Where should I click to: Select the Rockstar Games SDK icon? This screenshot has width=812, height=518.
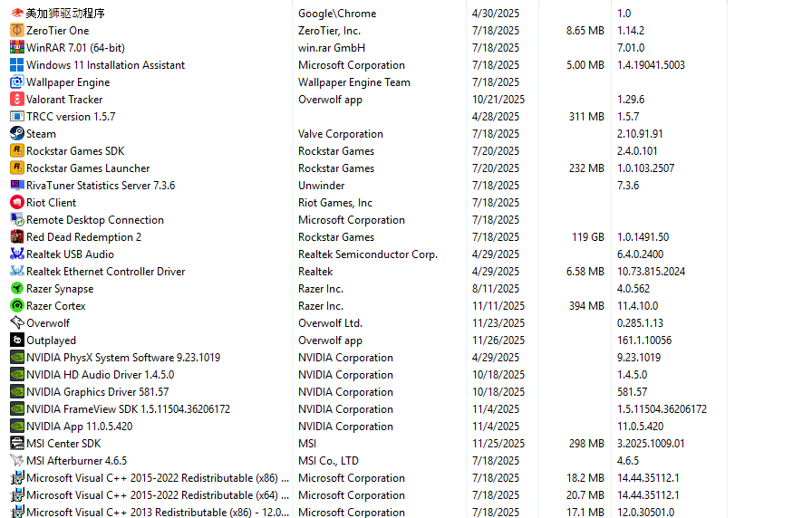pos(17,150)
